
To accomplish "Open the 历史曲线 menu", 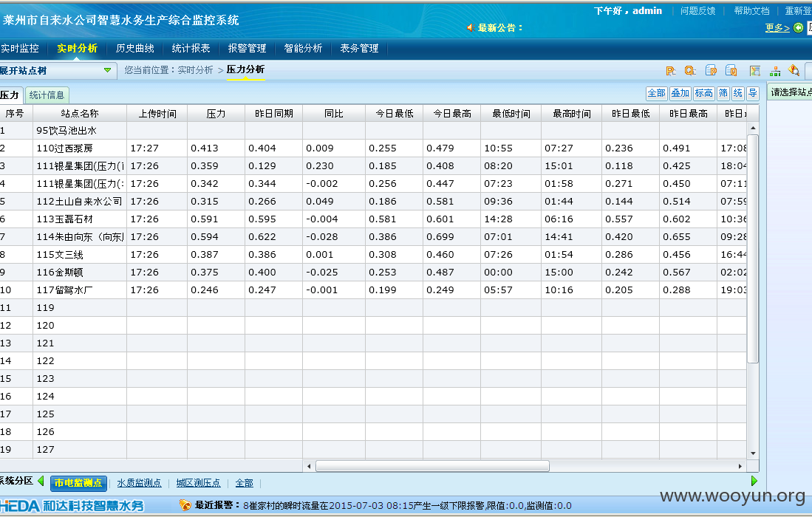I will click(x=134, y=48).
